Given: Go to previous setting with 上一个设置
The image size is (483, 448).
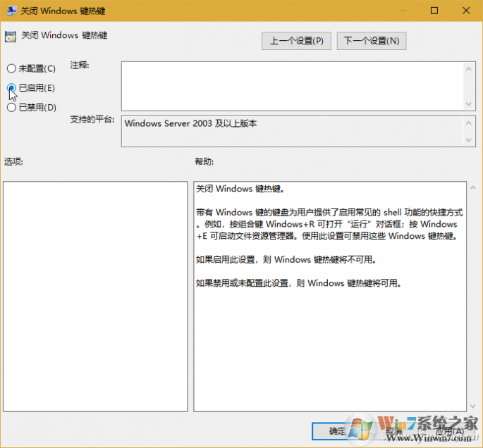Looking at the screenshot, I should [x=296, y=41].
